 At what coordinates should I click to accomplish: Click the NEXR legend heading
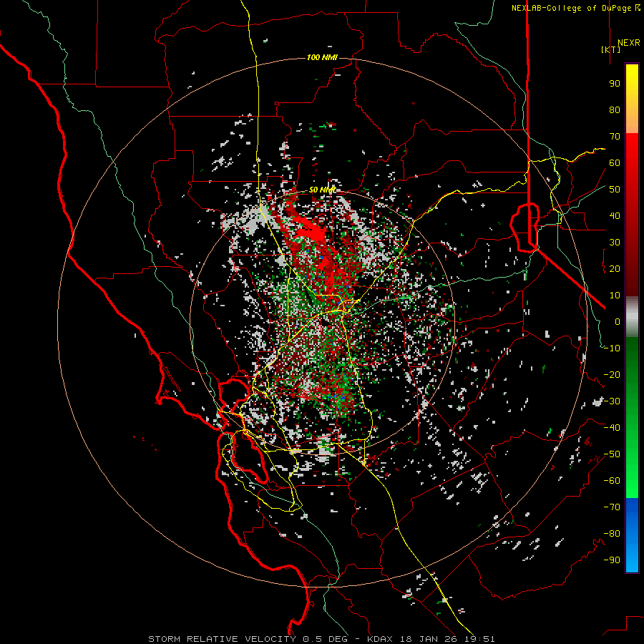click(628, 43)
